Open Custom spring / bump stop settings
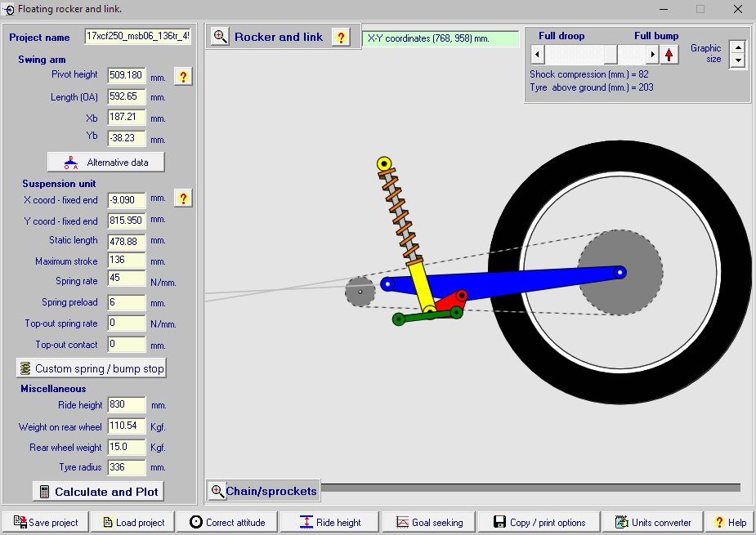The height and width of the screenshot is (535, 756). pos(92,368)
